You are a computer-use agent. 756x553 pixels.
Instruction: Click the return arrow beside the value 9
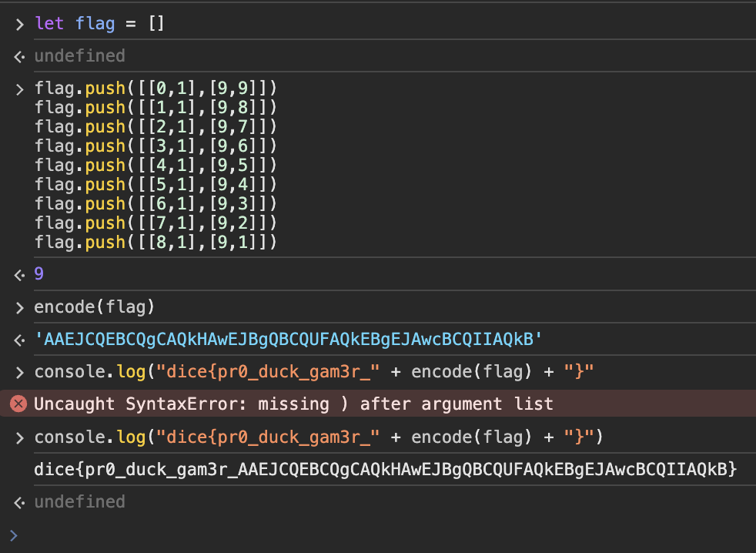19,275
